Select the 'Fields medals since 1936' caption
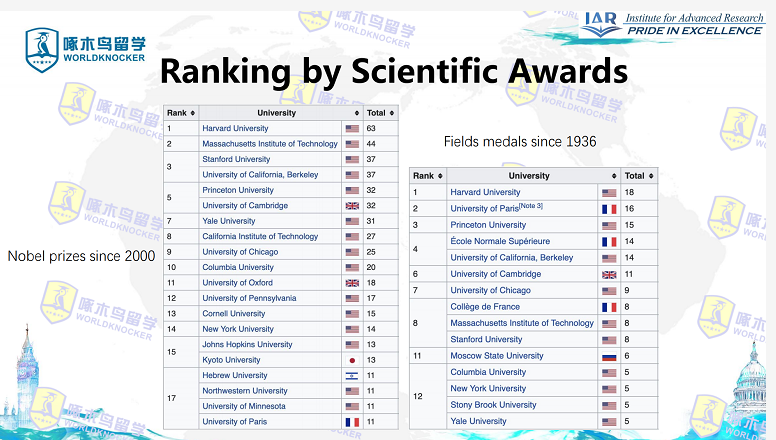Viewport: 776px width, 440px height. 520,142
